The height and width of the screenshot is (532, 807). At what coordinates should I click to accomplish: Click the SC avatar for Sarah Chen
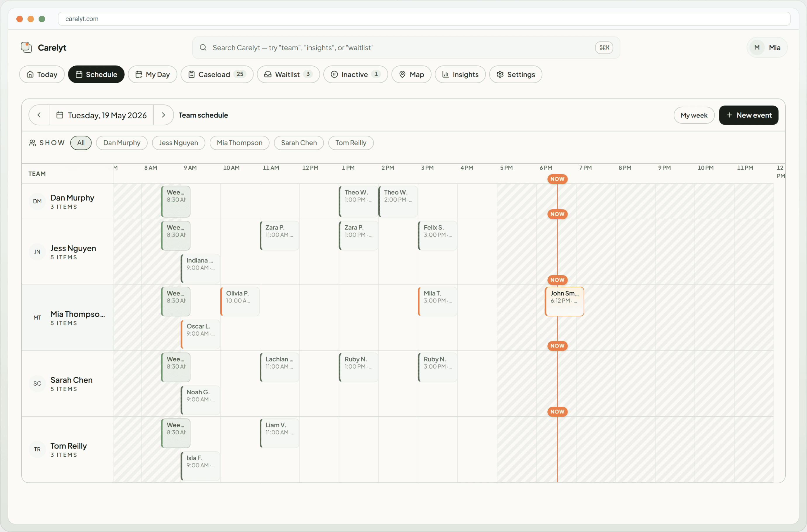click(x=37, y=384)
